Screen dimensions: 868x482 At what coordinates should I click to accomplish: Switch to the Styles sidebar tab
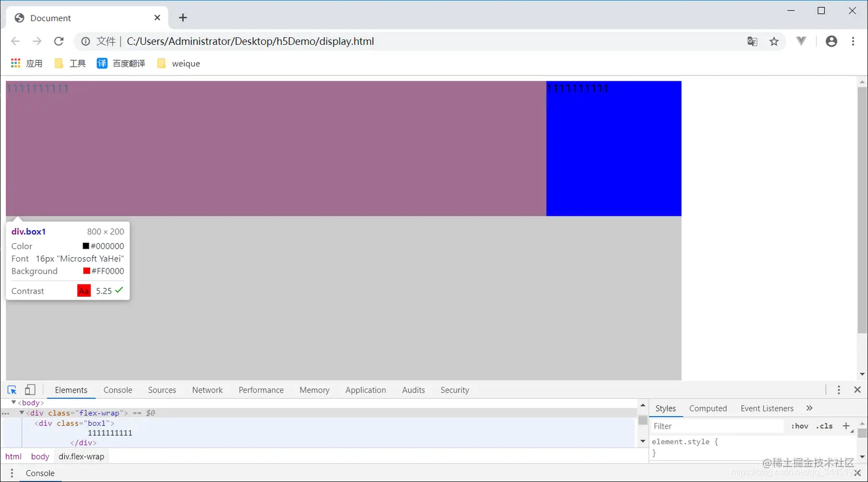665,409
